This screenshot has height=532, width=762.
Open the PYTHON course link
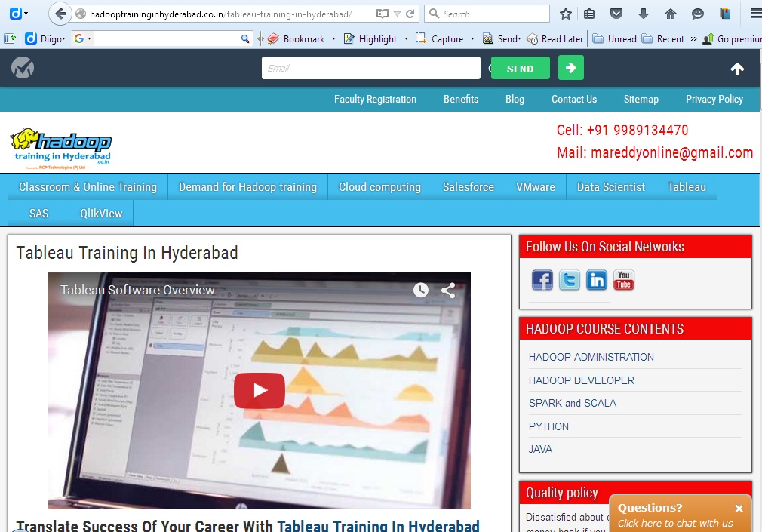point(548,427)
